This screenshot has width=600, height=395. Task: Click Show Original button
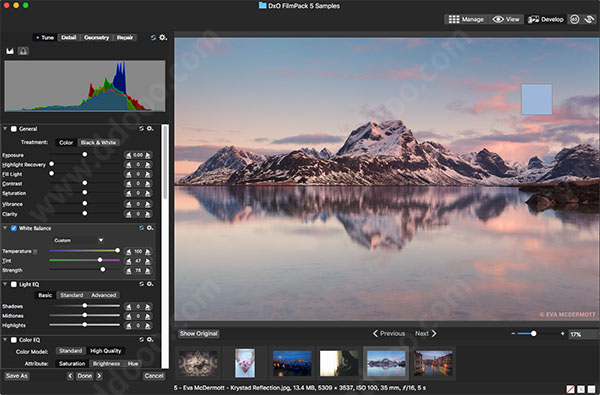[199, 334]
